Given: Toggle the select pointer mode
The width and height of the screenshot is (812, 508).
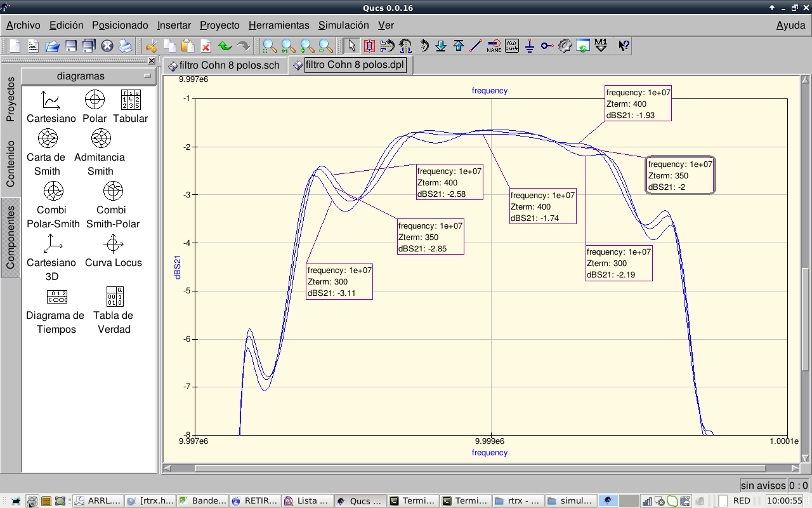Looking at the screenshot, I should [x=352, y=46].
